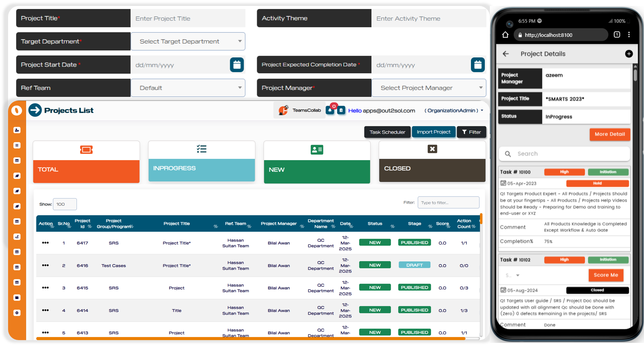The width and height of the screenshot is (644, 346).
Task: Open the Select Target Department dropdown
Action: point(188,41)
